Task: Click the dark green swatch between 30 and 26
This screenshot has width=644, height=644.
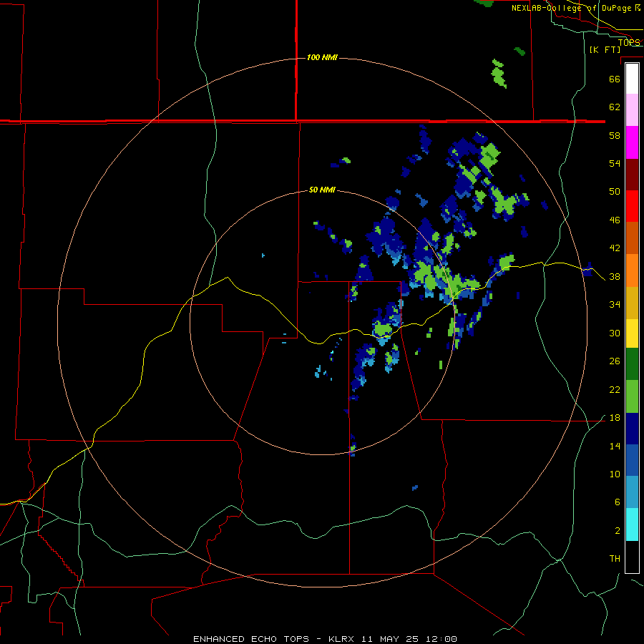Action: pos(632,364)
